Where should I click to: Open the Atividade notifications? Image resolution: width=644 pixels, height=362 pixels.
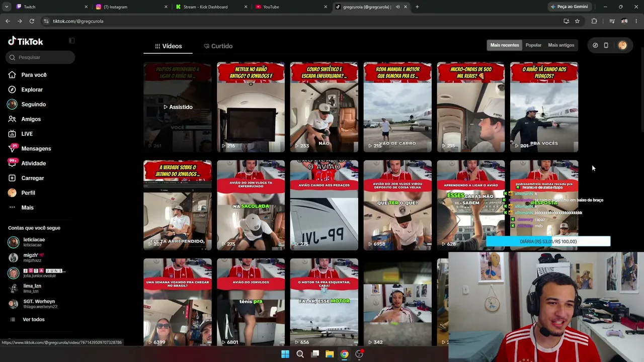33,163
